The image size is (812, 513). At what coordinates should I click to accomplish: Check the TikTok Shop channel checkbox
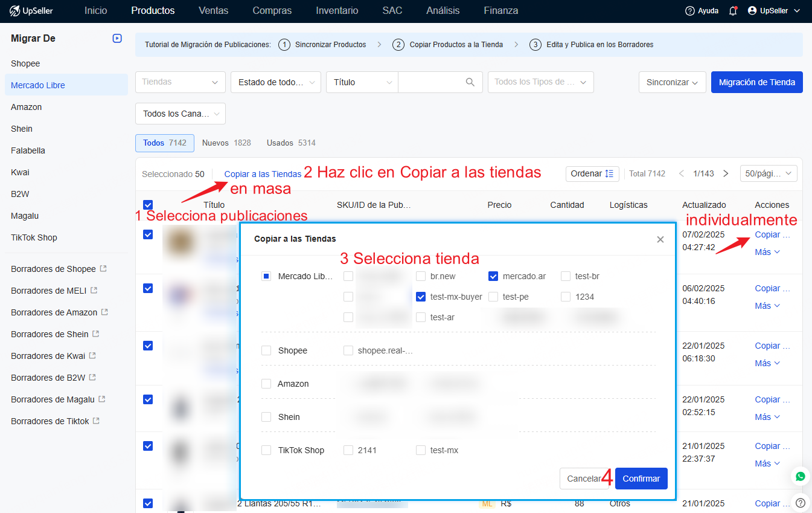(266, 450)
